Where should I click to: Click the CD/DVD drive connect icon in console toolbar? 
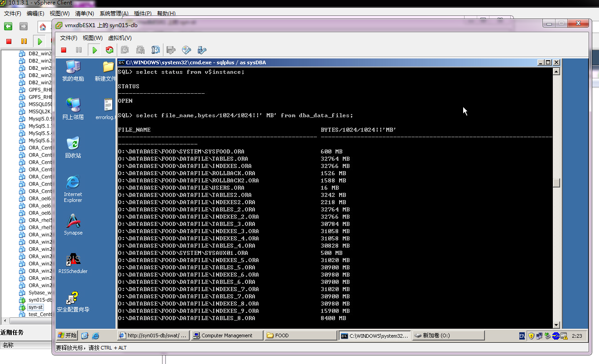pyautogui.click(x=187, y=50)
